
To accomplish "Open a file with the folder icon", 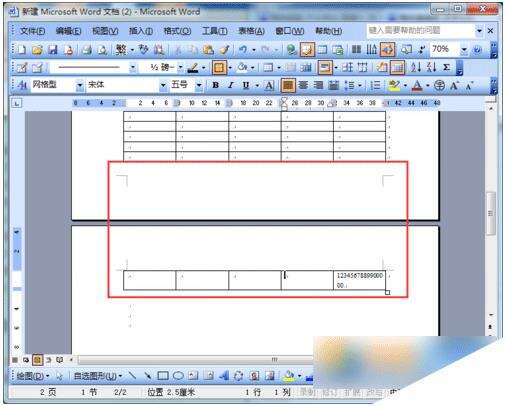I will coord(37,50).
